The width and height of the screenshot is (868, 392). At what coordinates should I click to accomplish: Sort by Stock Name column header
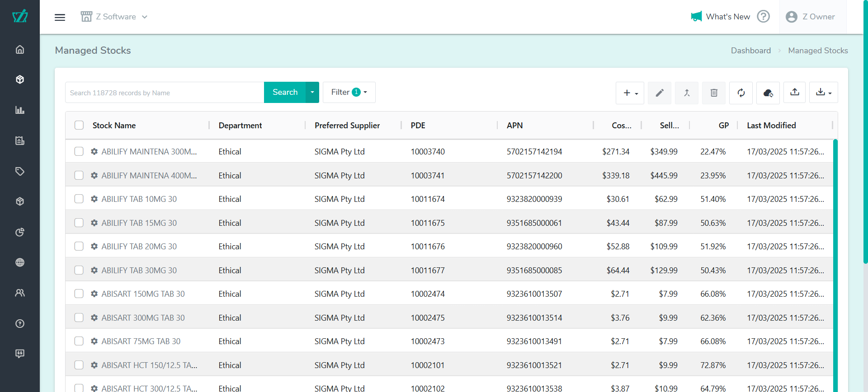pyautogui.click(x=114, y=126)
